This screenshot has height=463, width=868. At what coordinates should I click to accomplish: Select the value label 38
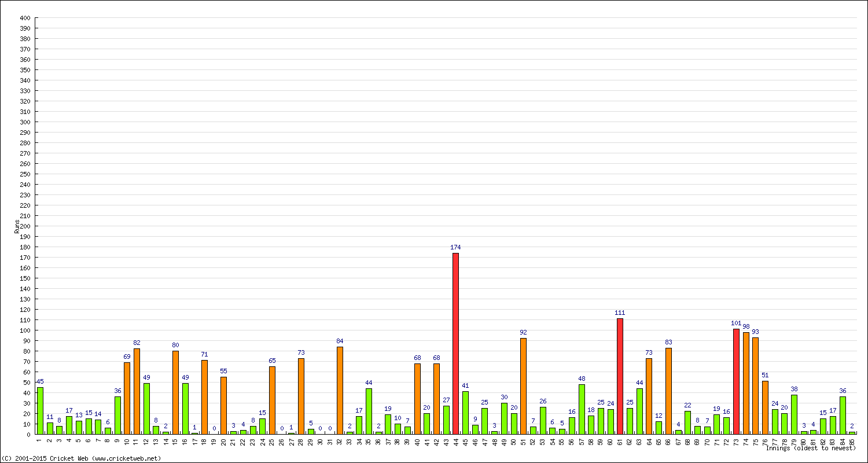tap(795, 389)
